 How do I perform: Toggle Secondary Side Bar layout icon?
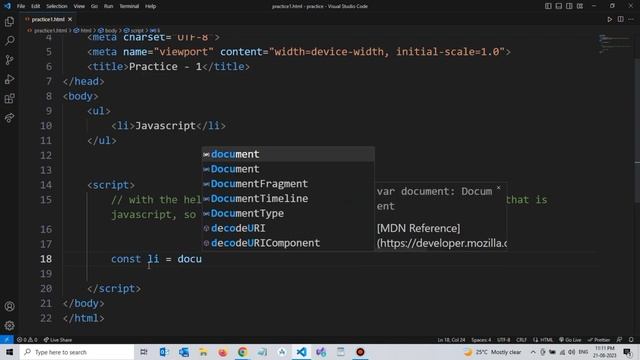569,6
